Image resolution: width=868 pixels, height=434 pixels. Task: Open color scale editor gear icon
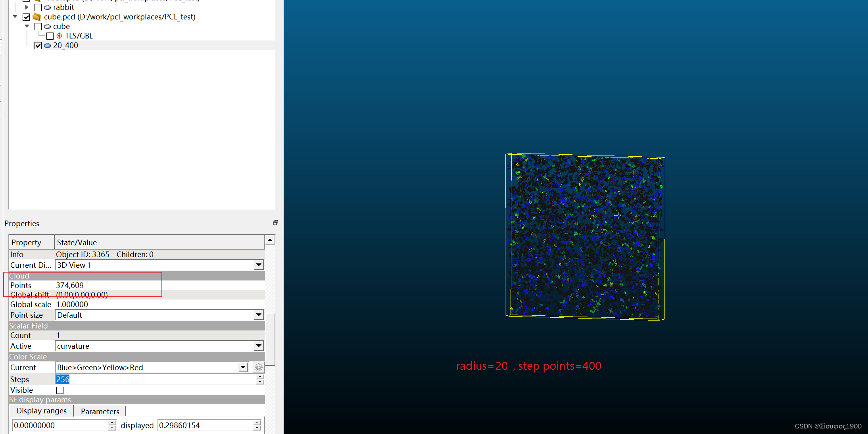point(258,367)
